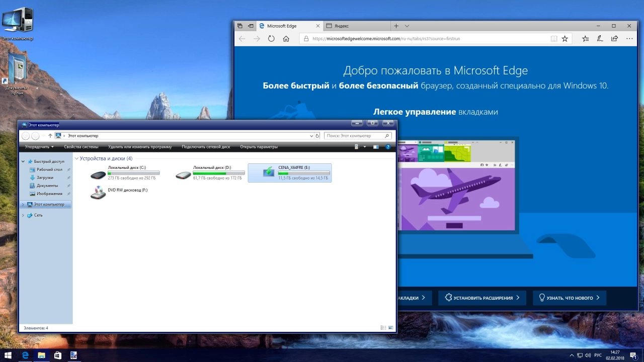644x362 pixels.
Task: Select Рабочий стол in navigation pane
Action: coord(49,169)
